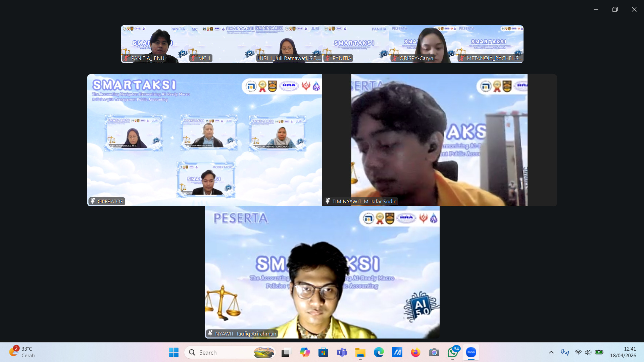
Task: Open the Camera app in the taskbar
Action: pyautogui.click(x=434, y=352)
